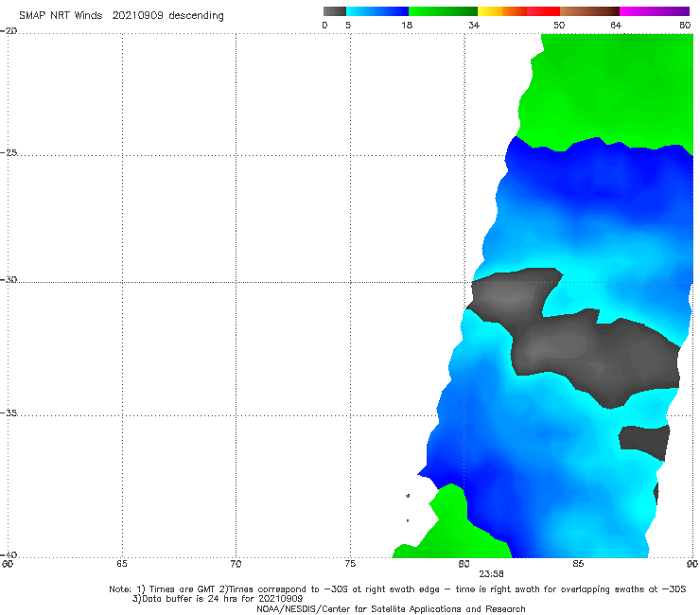Viewport: 700px width, 615px height.
Task: Click the '23:58' swath time label
Action: pos(492,574)
